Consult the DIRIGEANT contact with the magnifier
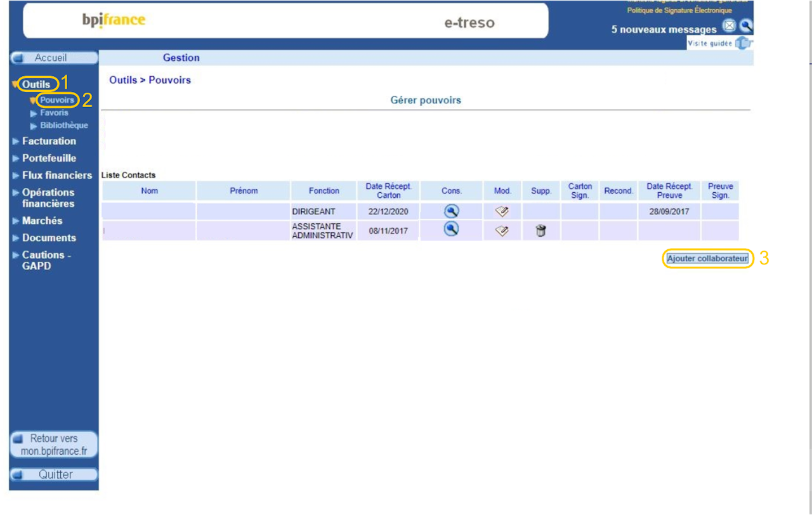Screen dimensions: 812x515 [451, 211]
